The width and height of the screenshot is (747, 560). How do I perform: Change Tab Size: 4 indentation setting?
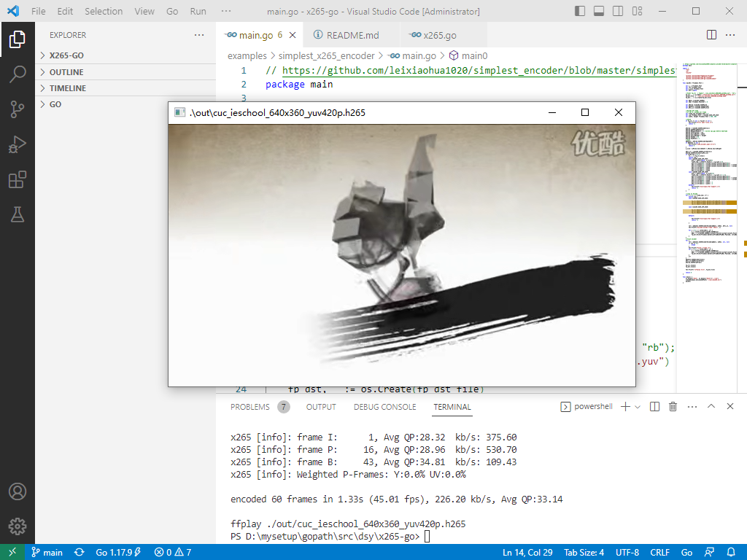tap(584, 553)
